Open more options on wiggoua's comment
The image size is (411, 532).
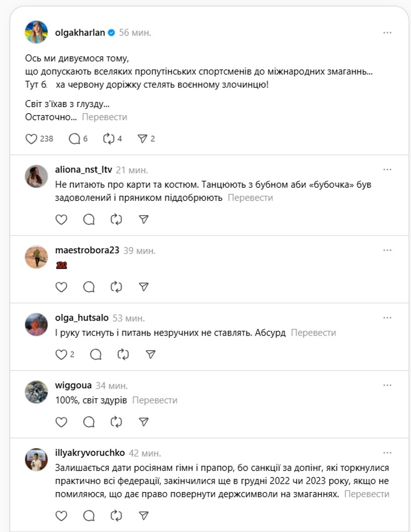click(387, 385)
